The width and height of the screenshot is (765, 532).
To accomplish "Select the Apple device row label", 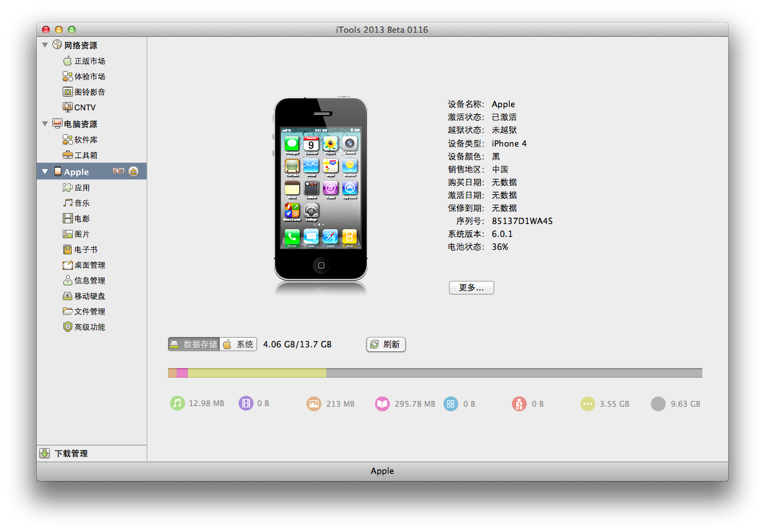I will coord(77,172).
